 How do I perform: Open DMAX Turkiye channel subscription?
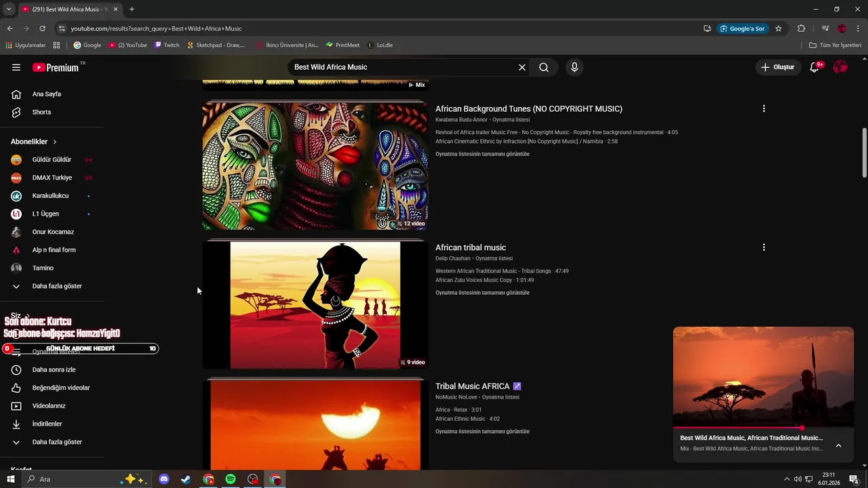click(x=52, y=178)
